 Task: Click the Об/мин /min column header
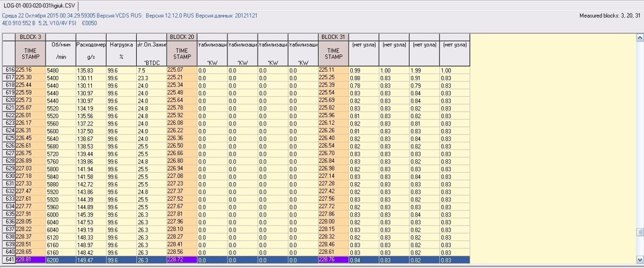pyautogui.click(x=61, y=54)
